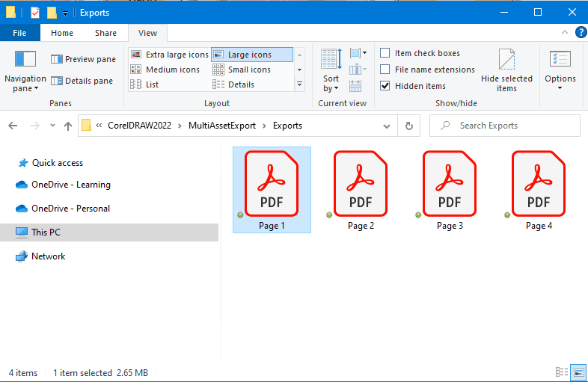
Task: Expand the layout gallery more arrow
Action: point(300,84)
